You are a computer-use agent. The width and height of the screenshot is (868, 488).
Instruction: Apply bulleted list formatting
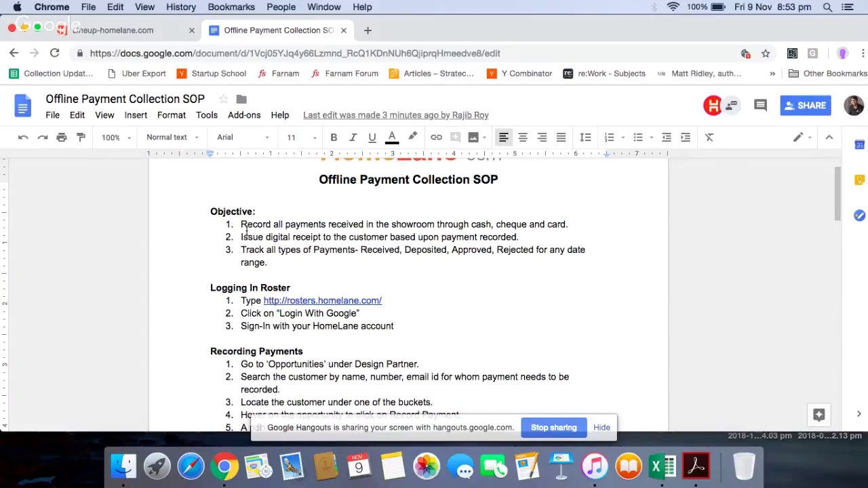point(637,138)
